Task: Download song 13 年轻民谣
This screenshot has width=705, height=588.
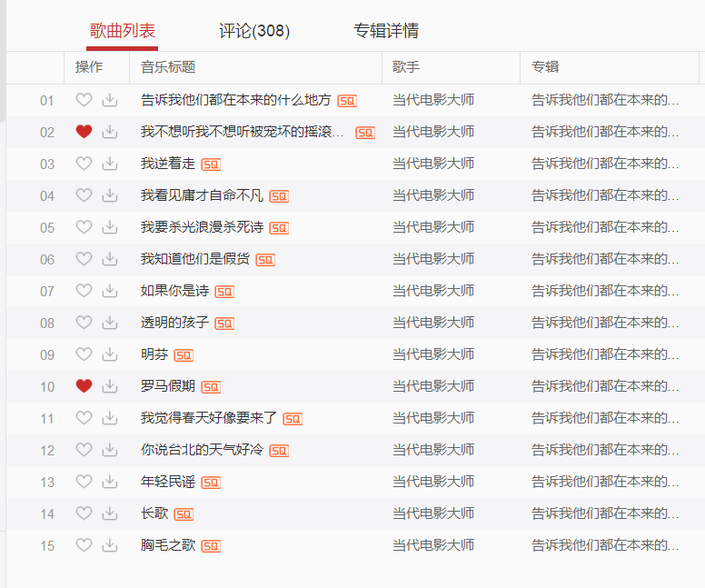Action: [110, 482]
